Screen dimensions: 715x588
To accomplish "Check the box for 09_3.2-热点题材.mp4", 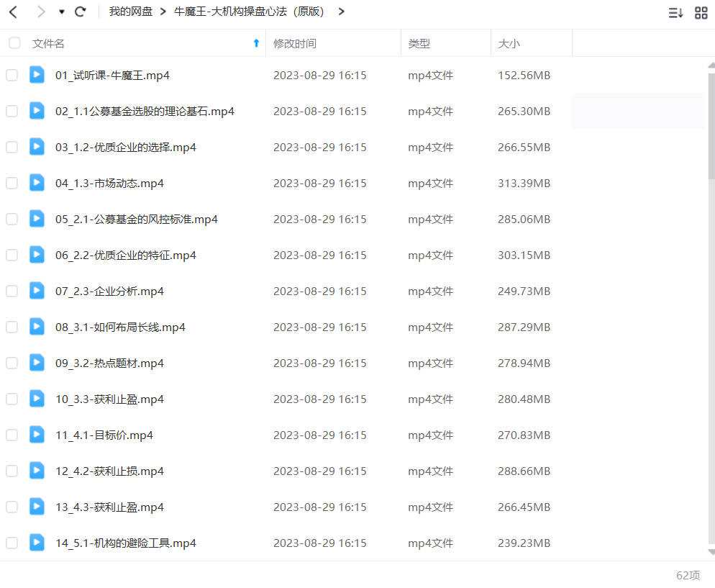I will point(12,363).
